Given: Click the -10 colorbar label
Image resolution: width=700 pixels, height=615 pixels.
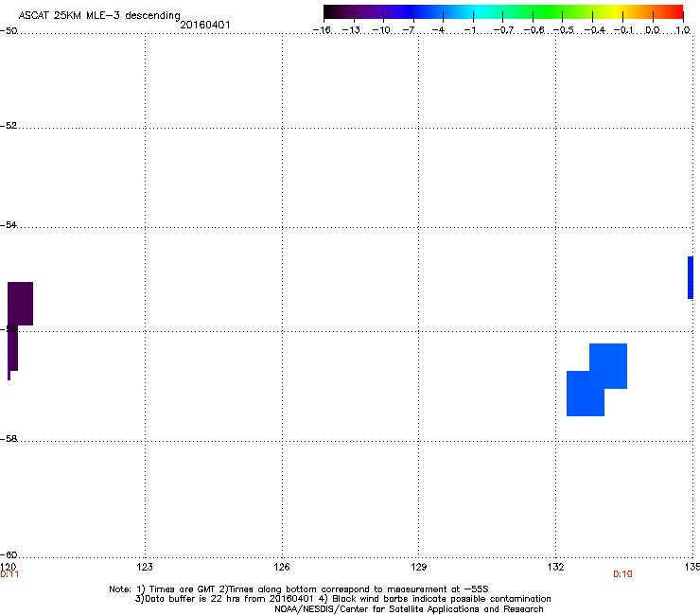Looking at the screenshot, I should pos(381,30).
